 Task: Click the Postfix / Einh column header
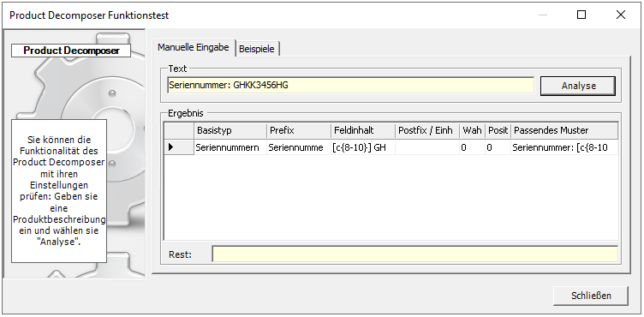[x=427, y=131]
